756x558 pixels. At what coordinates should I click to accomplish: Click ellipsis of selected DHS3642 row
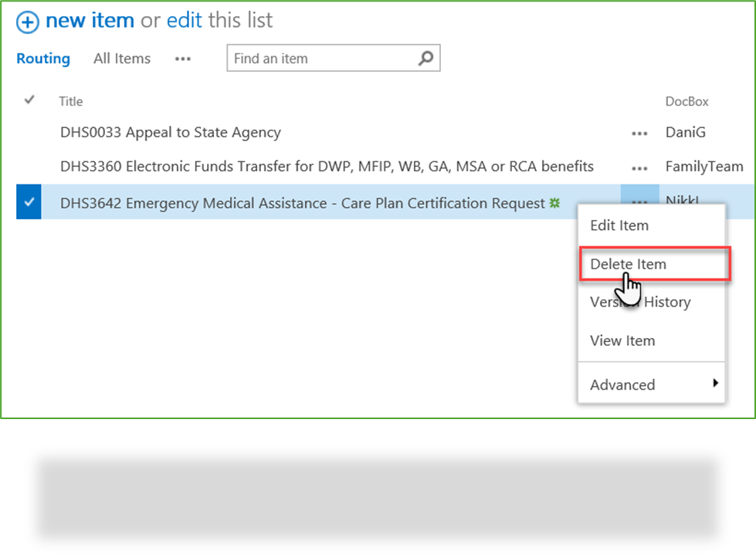639,197
